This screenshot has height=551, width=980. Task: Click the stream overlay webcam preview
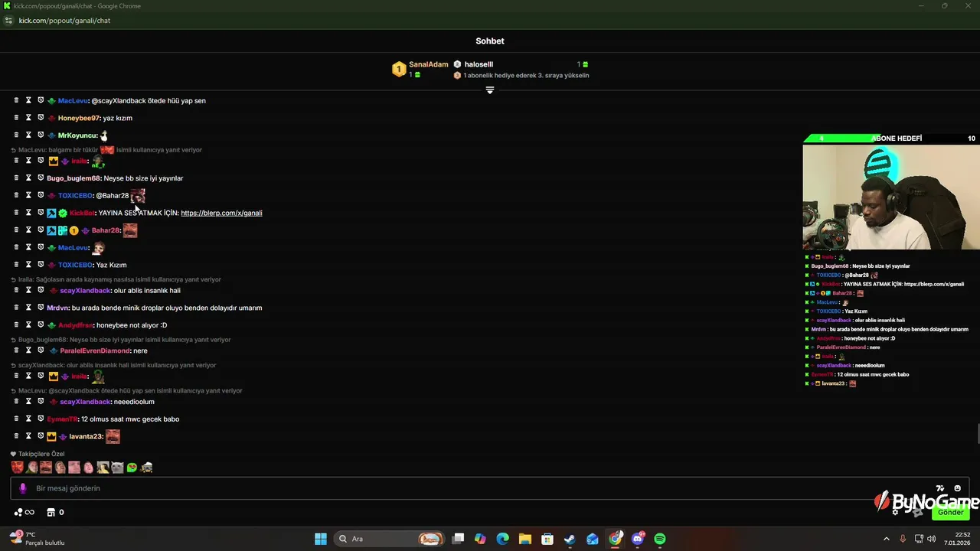pos(890,197)
